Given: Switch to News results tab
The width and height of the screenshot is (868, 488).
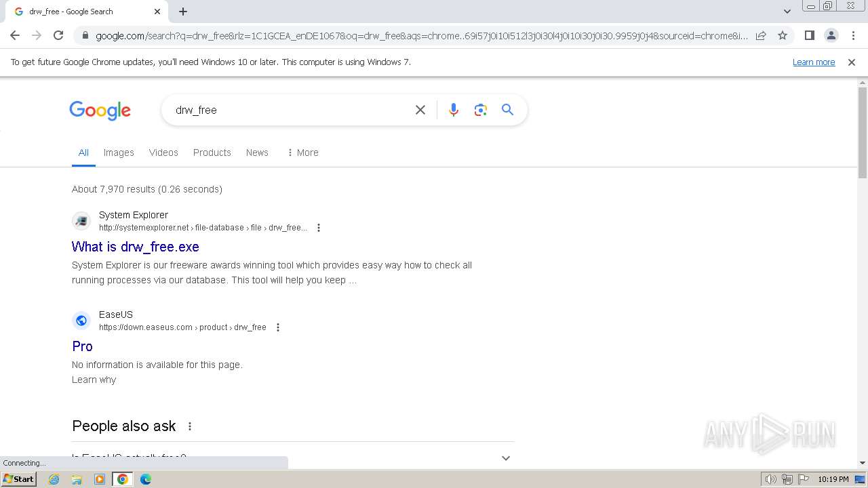Looking at the screenshot, I should pyautogui.click(x=257, y=152).
